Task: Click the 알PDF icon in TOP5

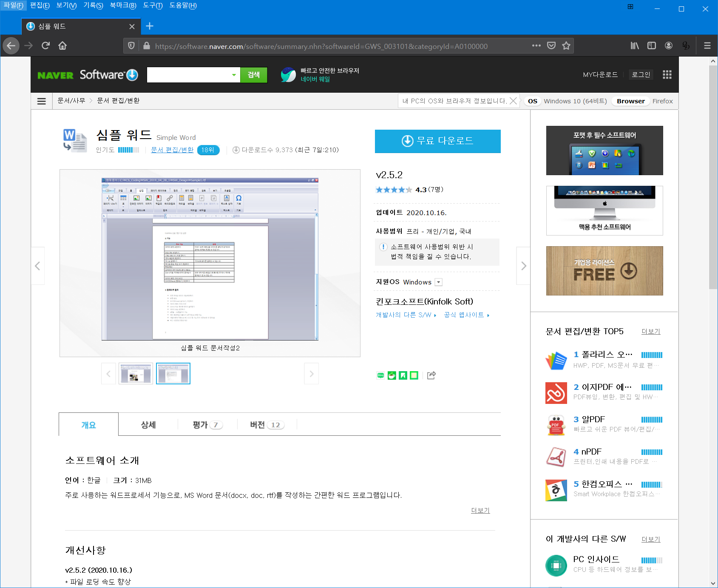Action: [556, 425]
